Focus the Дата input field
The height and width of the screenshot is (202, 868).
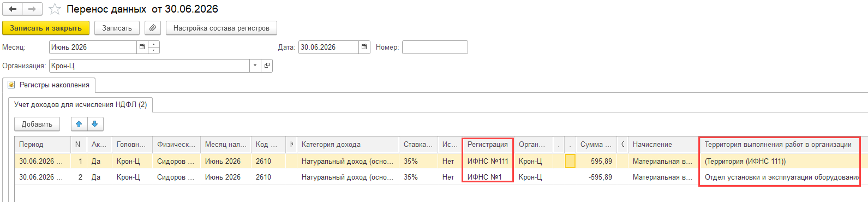pos(328,47)
